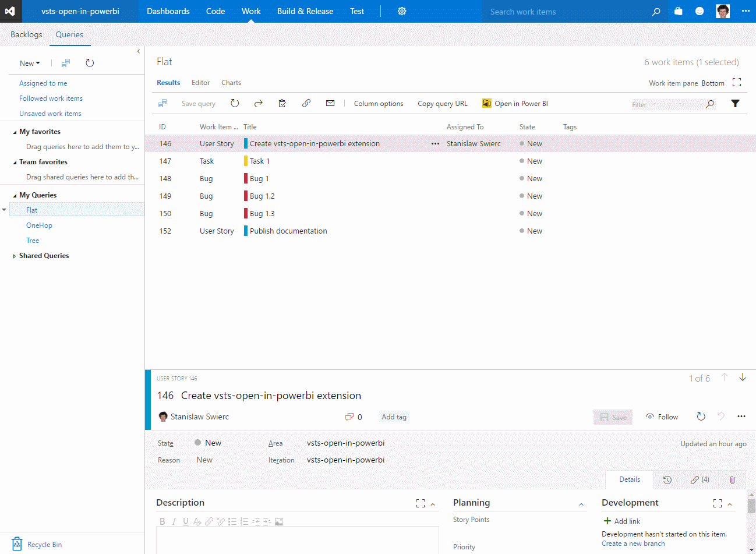
Task: Open the Code hub
Action: click(x=216, y=11)
